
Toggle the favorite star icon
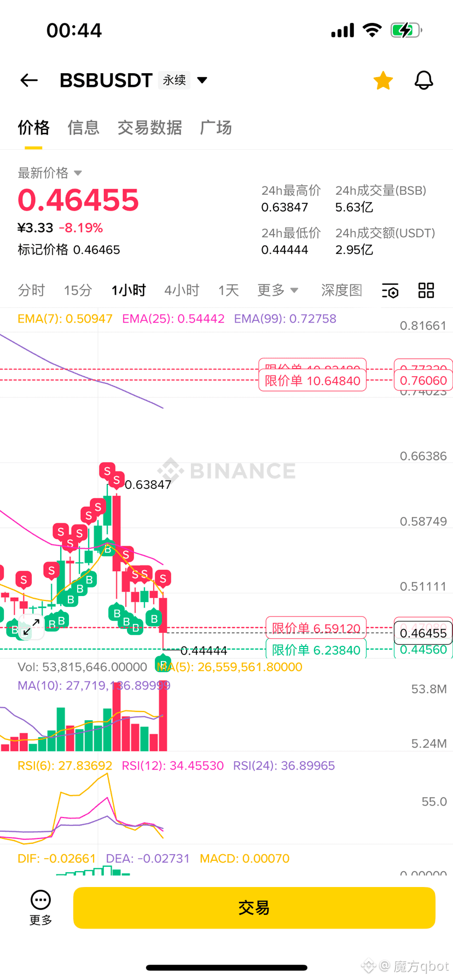(x=383, y=80)
